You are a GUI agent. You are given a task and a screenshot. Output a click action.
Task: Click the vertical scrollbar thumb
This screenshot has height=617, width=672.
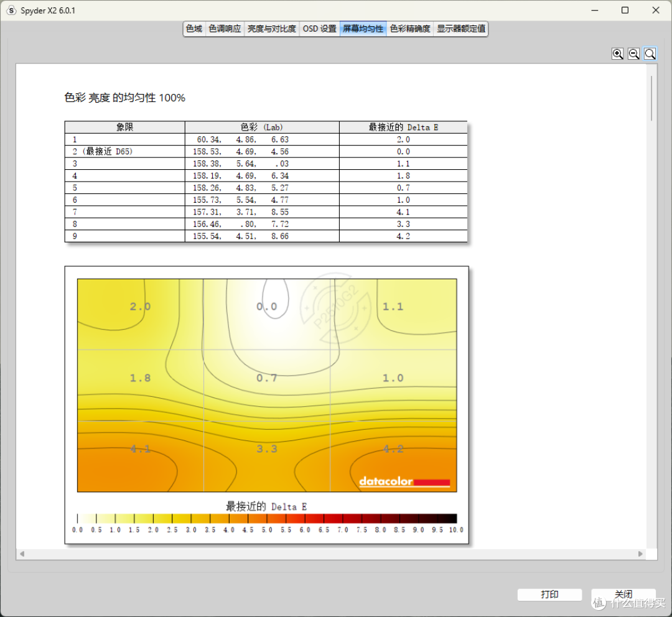(x=651, y=98)
